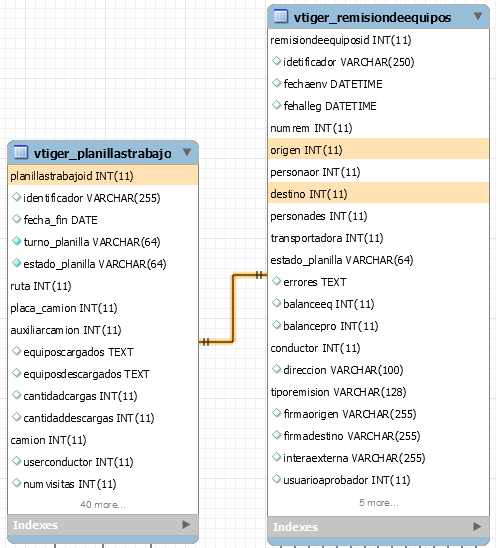Click diamond icon beside errores TEXT

[276, 281]
